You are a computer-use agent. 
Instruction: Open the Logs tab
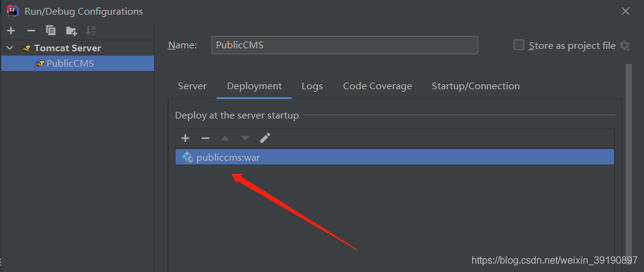point(312,86)
